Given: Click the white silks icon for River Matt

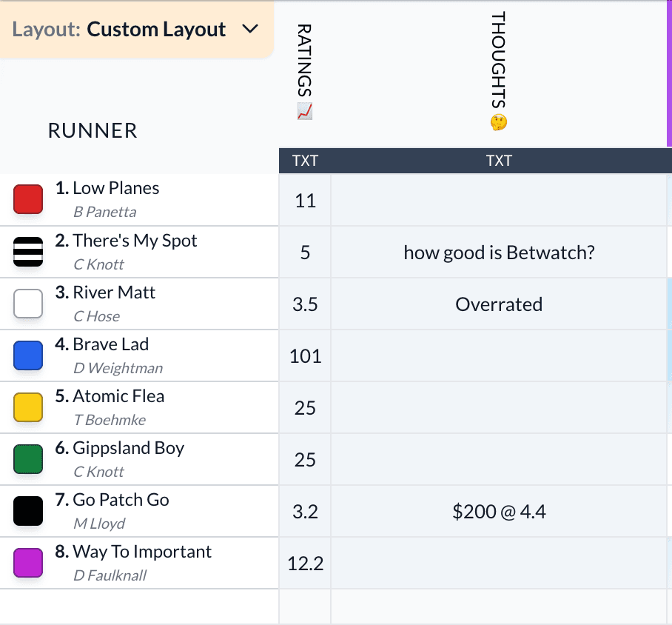Looking at the screenshot, I should [27, 303].
